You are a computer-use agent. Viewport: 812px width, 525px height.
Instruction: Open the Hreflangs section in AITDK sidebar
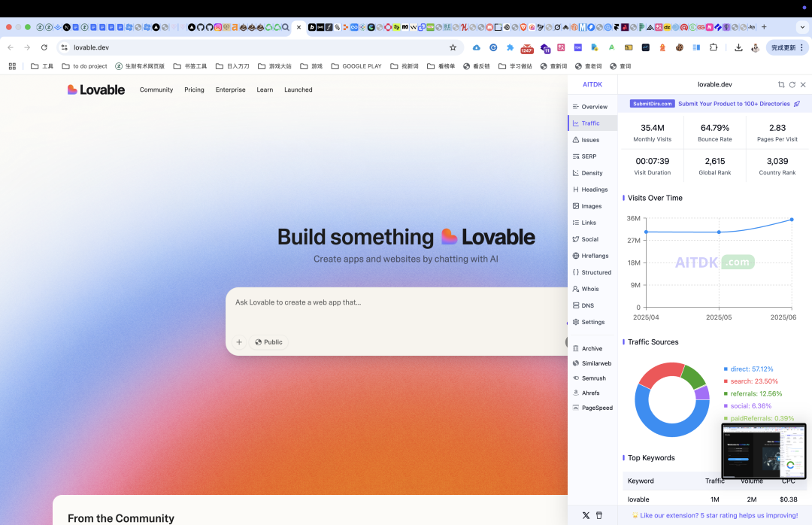590,256
